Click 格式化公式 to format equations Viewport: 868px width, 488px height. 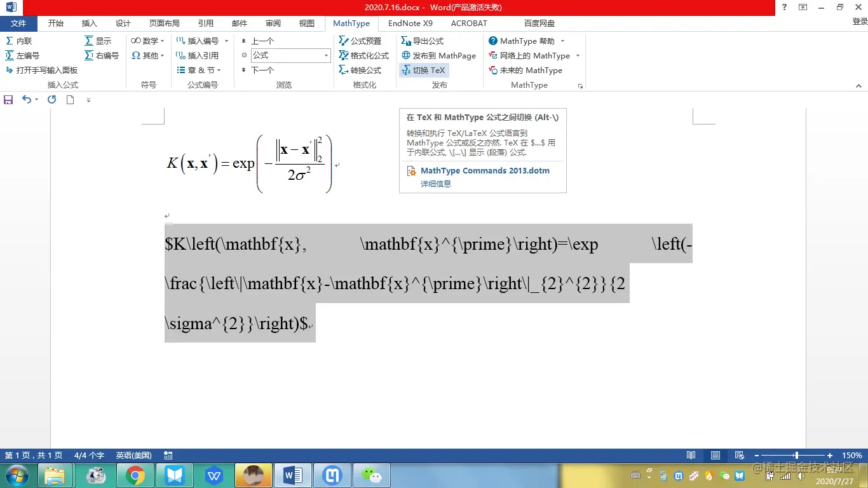click(x=364, y=55)
